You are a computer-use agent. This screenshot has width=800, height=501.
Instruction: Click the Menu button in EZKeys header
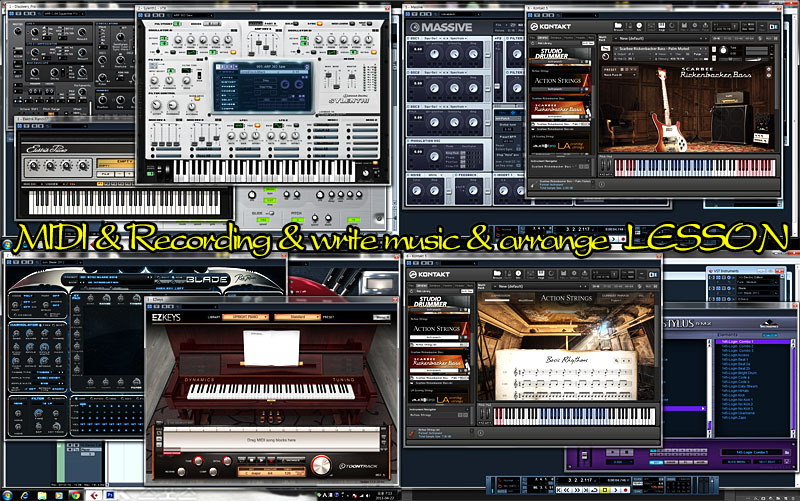382,317
